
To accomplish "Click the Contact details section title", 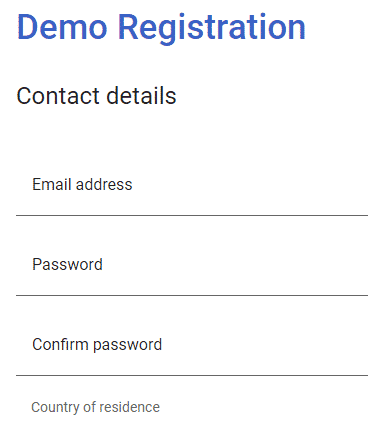I will click(96, 96).
